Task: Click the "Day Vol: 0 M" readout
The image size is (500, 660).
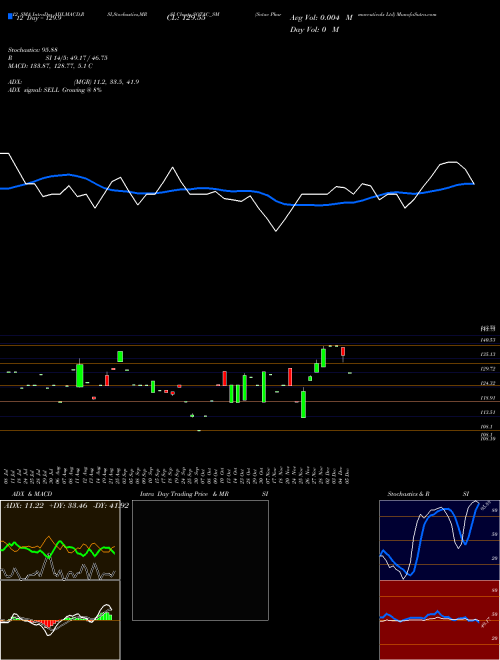Action: coord(314,29)
